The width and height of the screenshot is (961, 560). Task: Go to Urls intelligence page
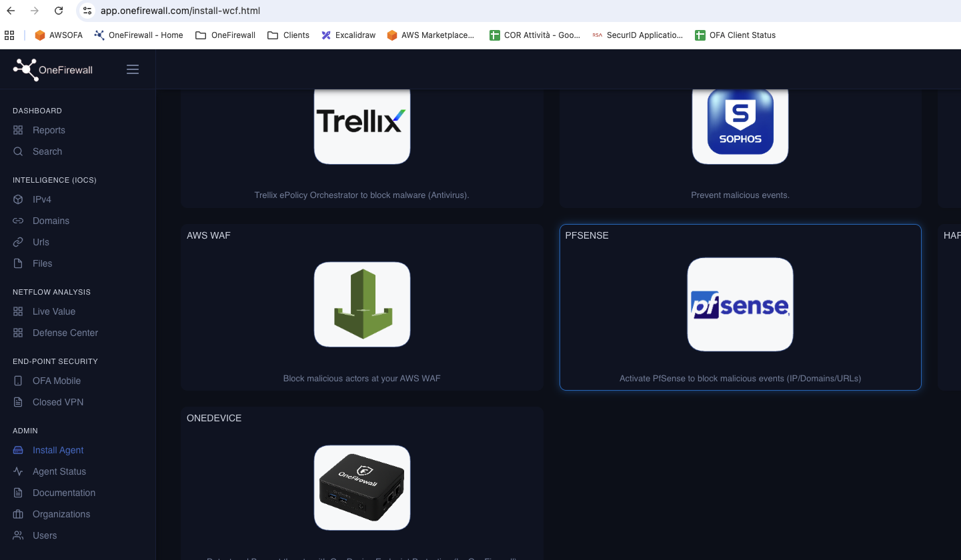41,242
